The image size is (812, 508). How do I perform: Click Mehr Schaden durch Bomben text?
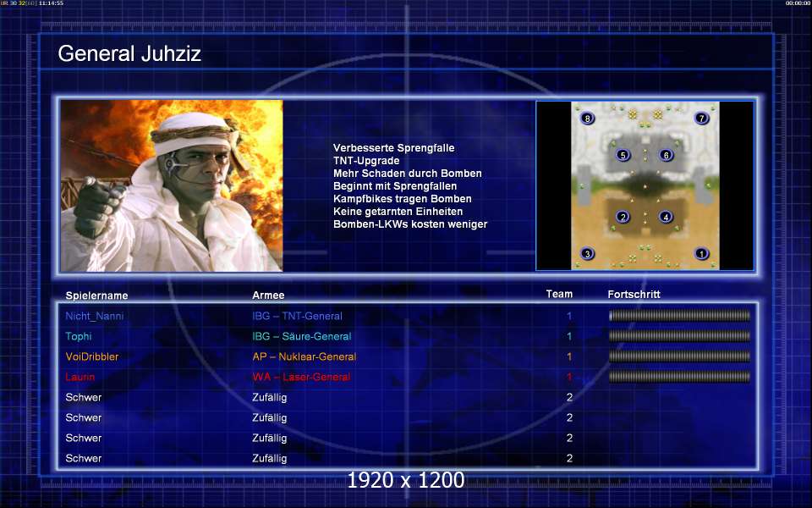pos(408,173)
